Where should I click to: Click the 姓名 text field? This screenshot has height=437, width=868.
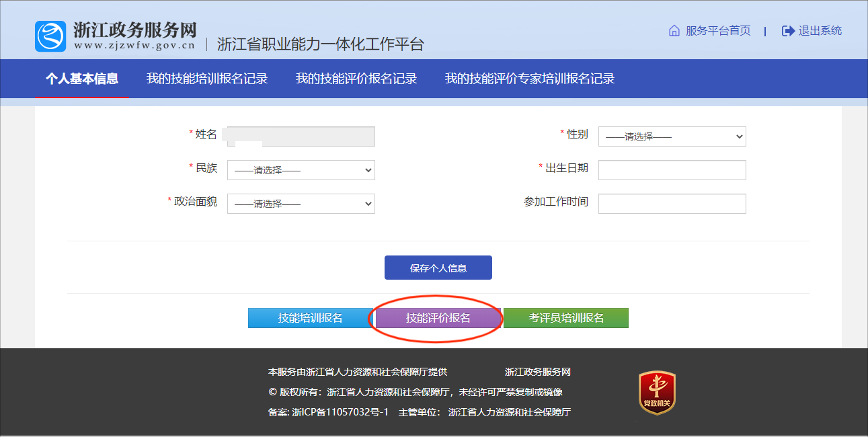[x=301, y=136]
